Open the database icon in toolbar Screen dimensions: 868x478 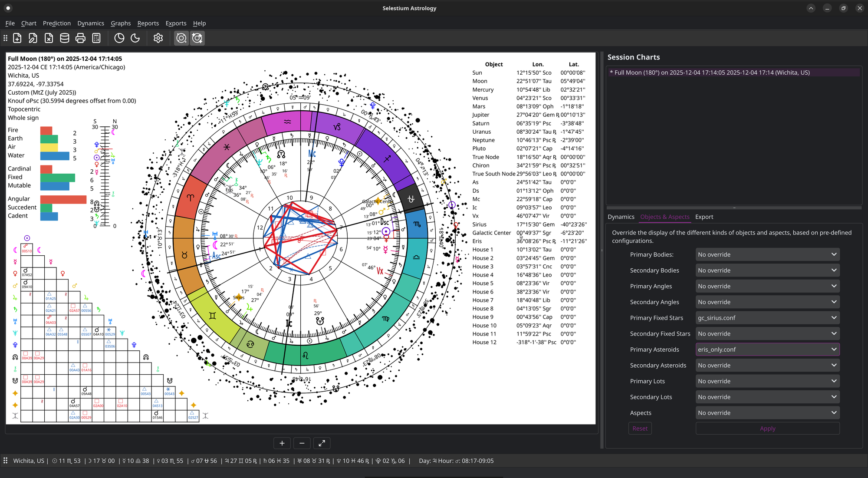[65, 38]
